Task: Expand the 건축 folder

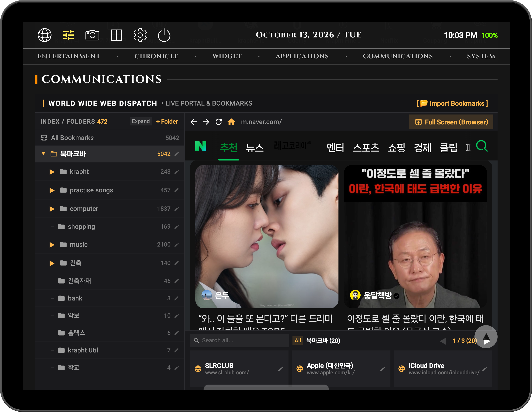Action: coord(52,263)
